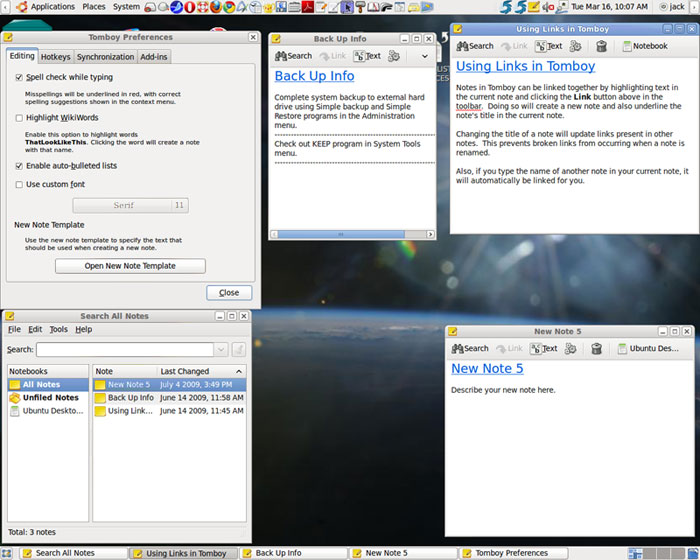Click the tools gear icon in Back Up Info
This screenshot has height=560, width=700.
394,56
